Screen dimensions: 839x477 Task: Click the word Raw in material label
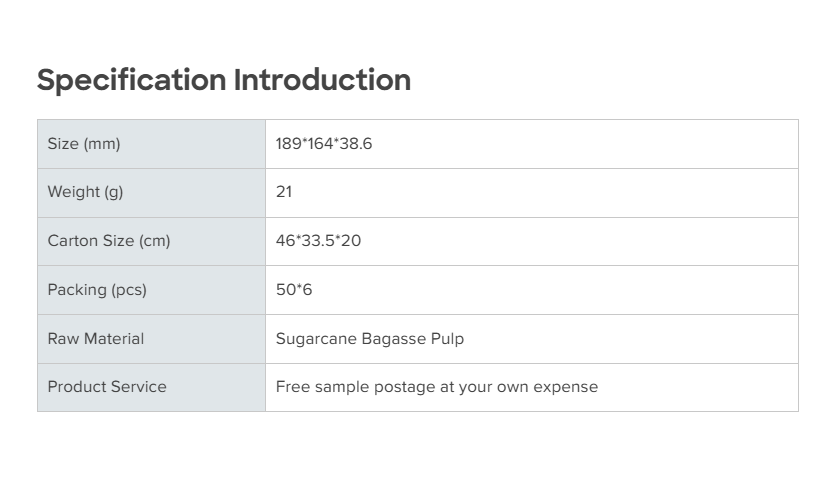tap(62, 339)
